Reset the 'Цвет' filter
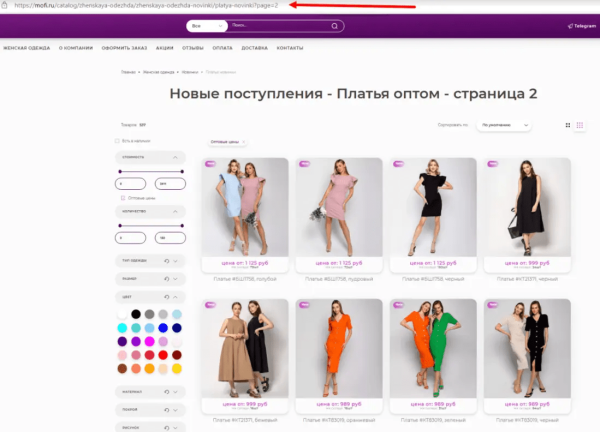 click(x=167, y=297)
